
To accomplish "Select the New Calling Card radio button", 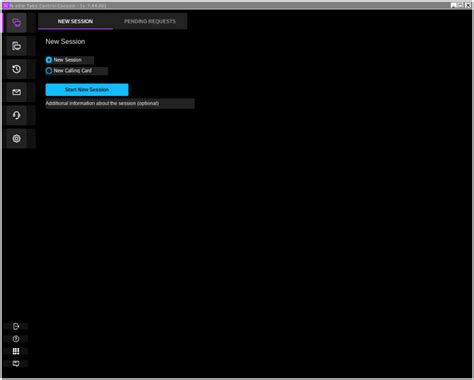I will click(49, 71).
